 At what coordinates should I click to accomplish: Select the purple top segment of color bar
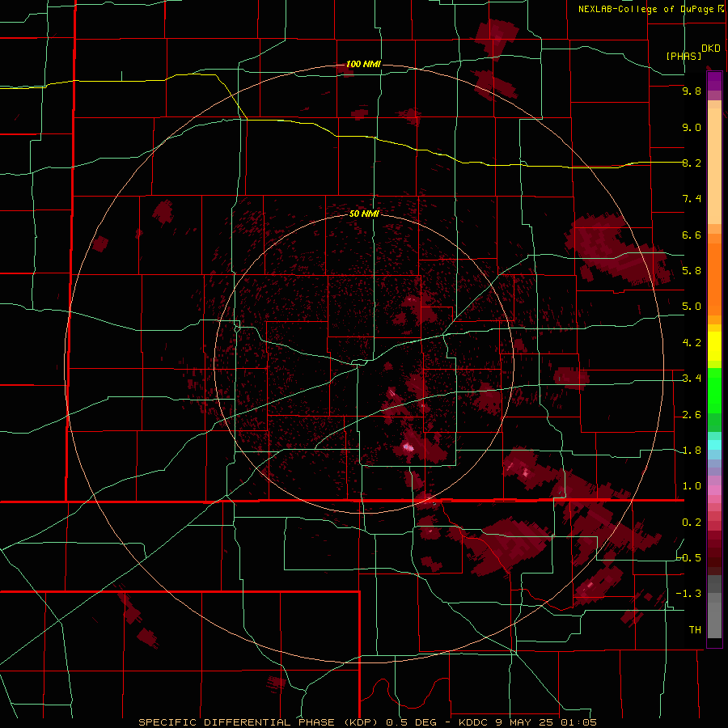click(x=714, y=82)
